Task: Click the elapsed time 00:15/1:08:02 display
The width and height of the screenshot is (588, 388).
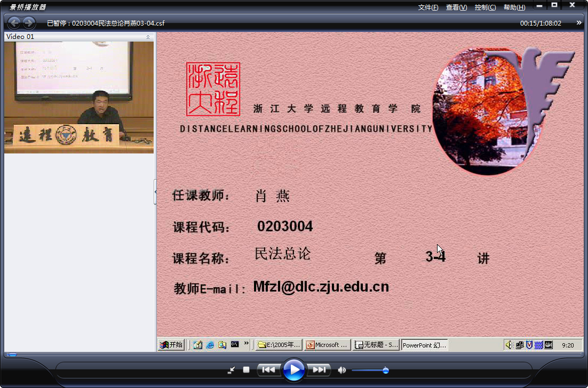Action: point(541,23)
